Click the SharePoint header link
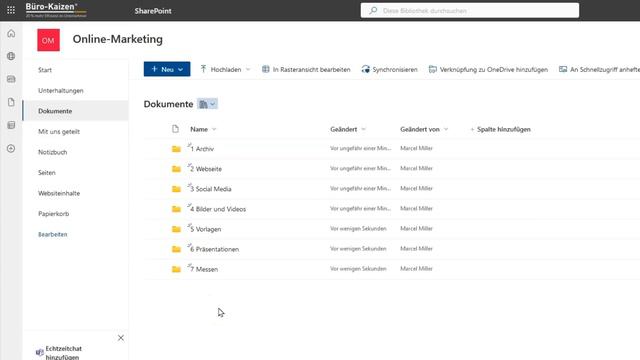 click(x=153, y=11)
